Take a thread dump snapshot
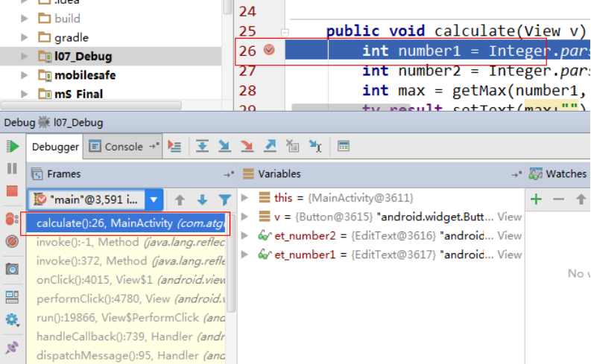This screenshot has height=364, width=591. [x=12, y=269]
